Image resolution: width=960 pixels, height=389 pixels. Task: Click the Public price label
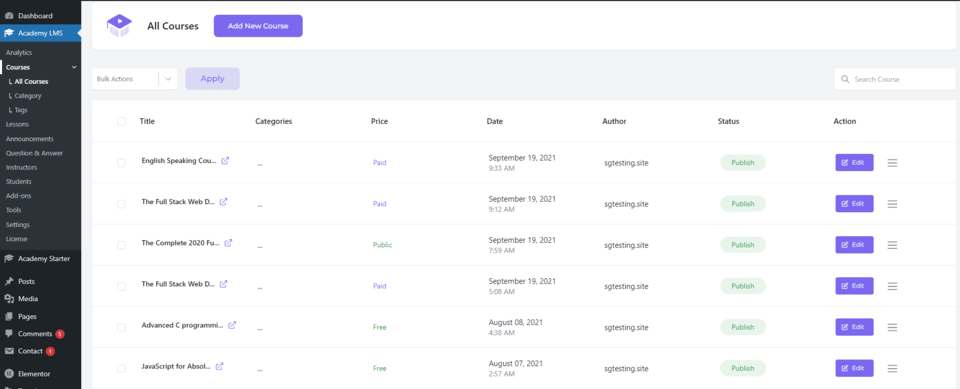(x=383, y=244)
